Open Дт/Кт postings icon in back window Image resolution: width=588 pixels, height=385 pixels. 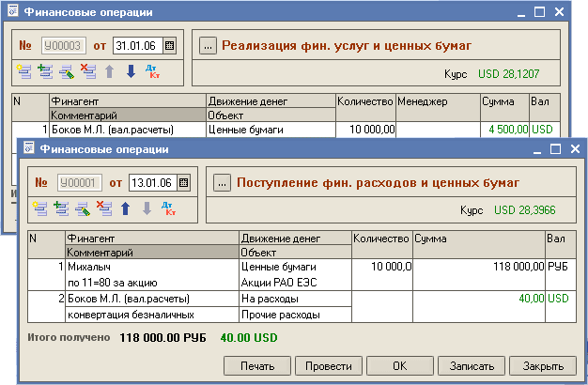tap(152, 70)
